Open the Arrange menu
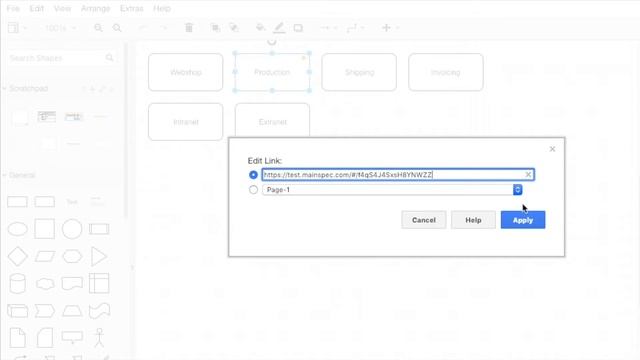This screenshot has width=640, height=360. 96,8
